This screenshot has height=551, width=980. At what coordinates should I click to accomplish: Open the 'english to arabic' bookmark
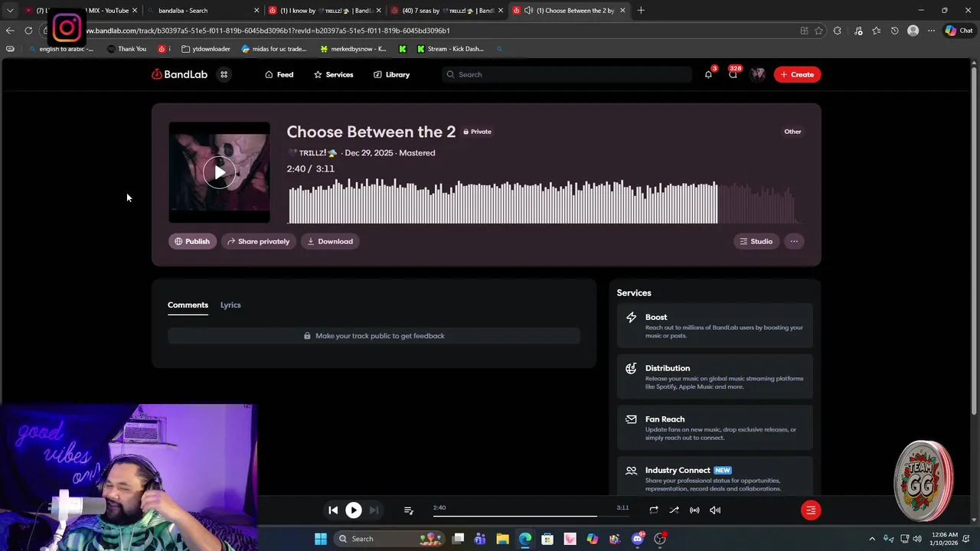click(x=60, y=49)
